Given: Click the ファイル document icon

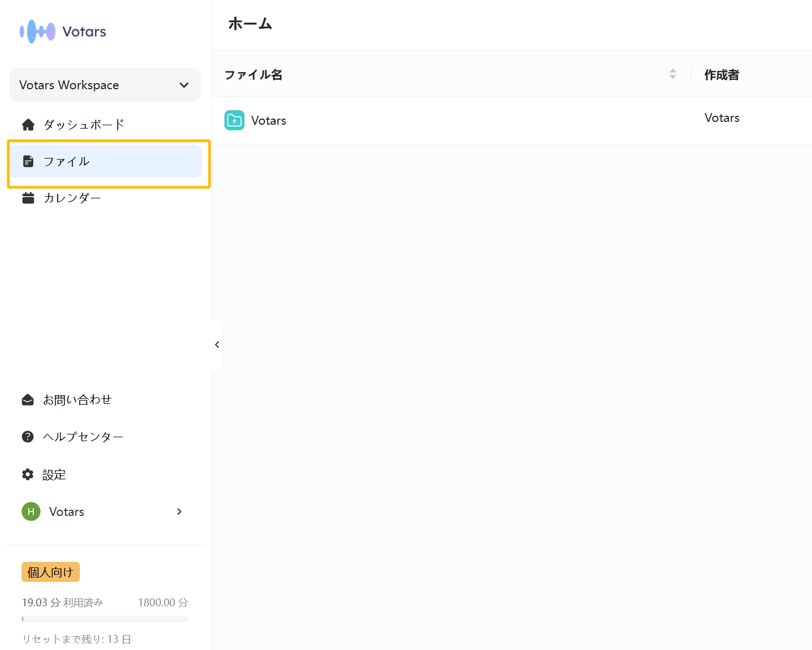Looking at the screenshot, I should (x=28, y=161).
